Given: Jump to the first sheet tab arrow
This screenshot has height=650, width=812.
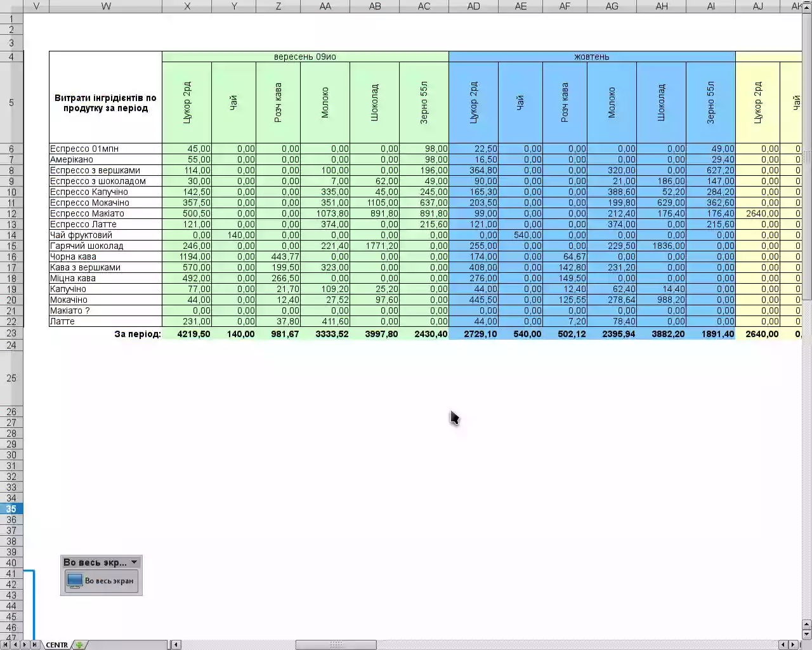Looking at the screenshot, I should pyautogui.click(x=6, y=645).
